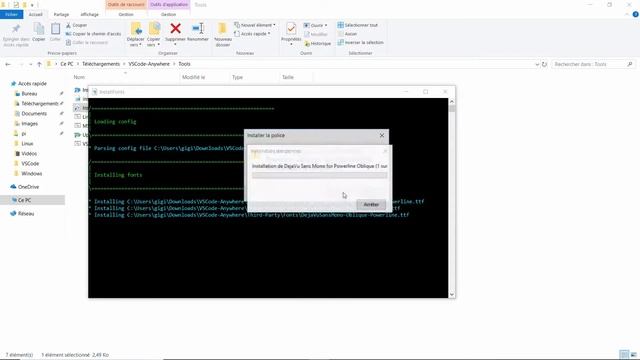
Task: Open Gestion tab under Outils de raccourci
Action: pos(126,14)
